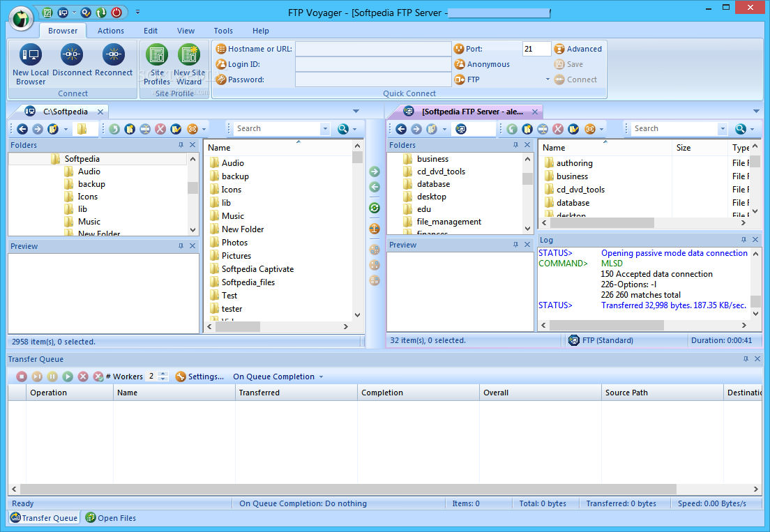The image size is (770, 532).
Task: Open Quick Access Toolbar customize arrow
Action: 137,12
